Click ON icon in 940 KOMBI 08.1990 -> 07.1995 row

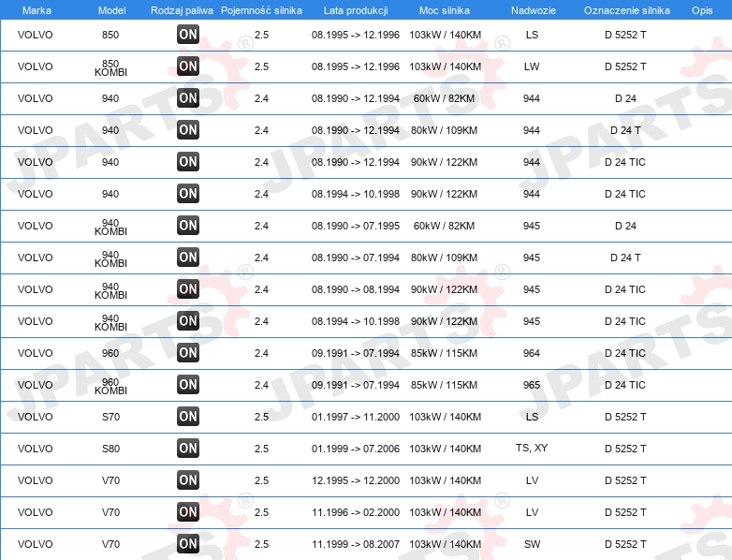coord(188,226)
